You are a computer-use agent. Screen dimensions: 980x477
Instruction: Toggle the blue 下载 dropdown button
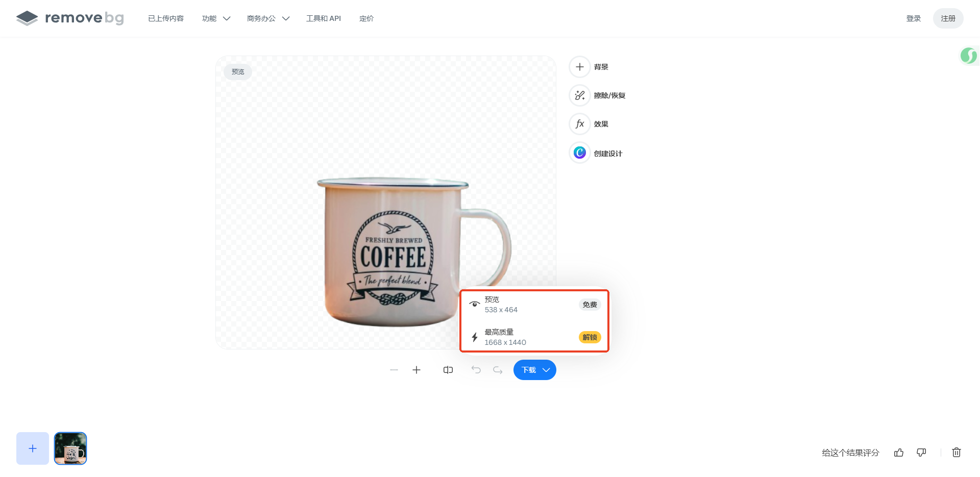[x=535, y=370]
